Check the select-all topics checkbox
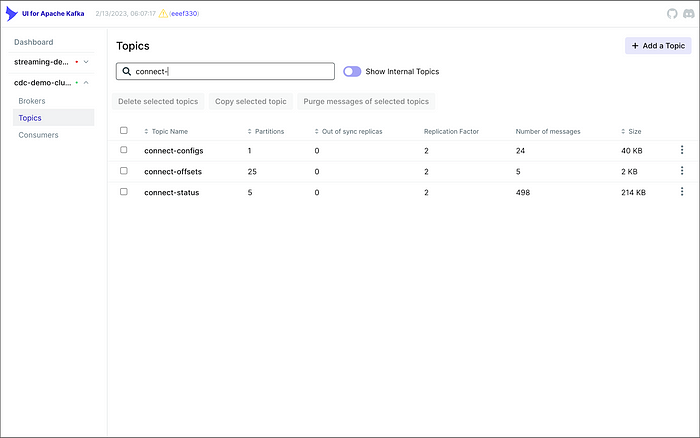 [x=124, y=130]
